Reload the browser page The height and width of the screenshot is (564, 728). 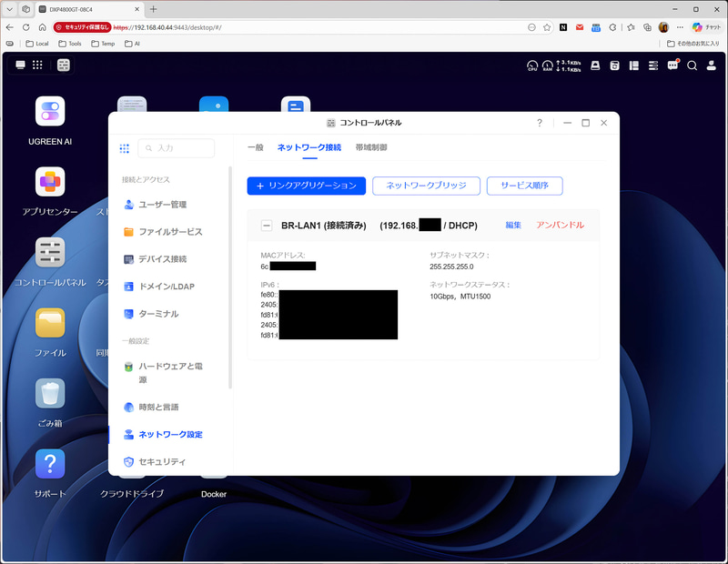(x=26, y=27)
